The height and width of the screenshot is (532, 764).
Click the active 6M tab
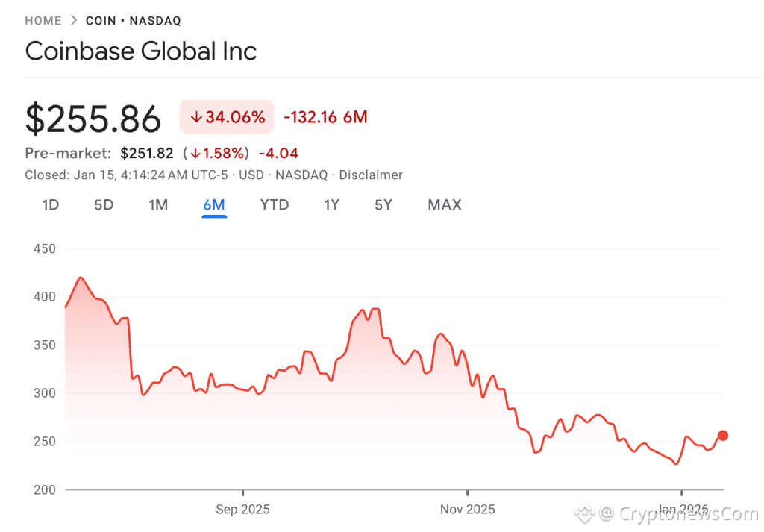[214, 204]
